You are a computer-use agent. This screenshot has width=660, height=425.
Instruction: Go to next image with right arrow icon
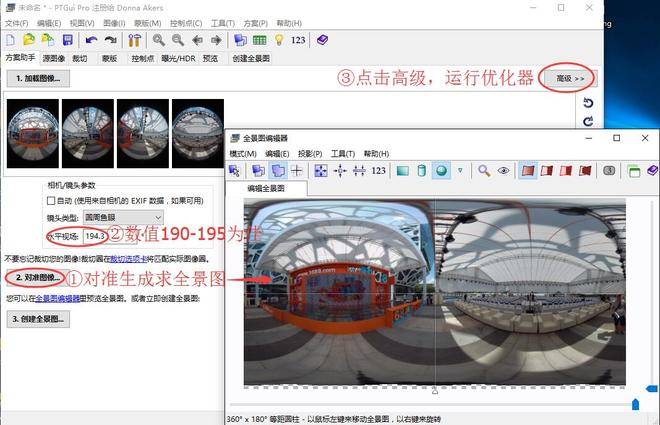point(216,40)
